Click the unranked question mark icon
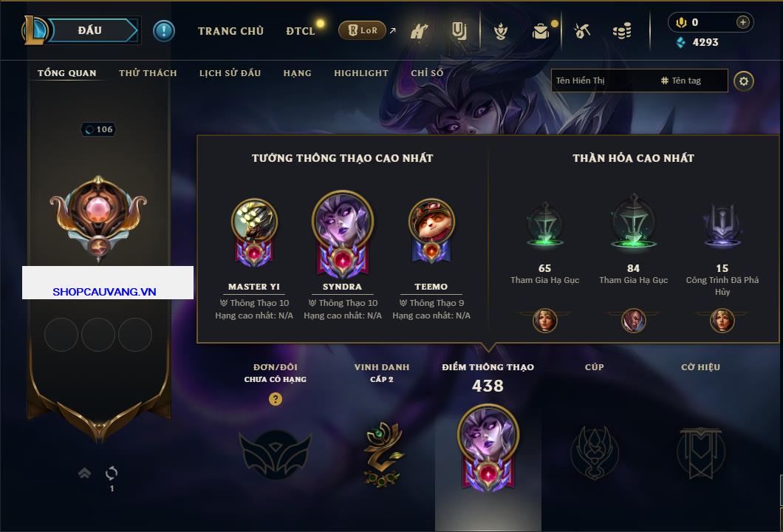The image size is (783, 532). (275, 398)
